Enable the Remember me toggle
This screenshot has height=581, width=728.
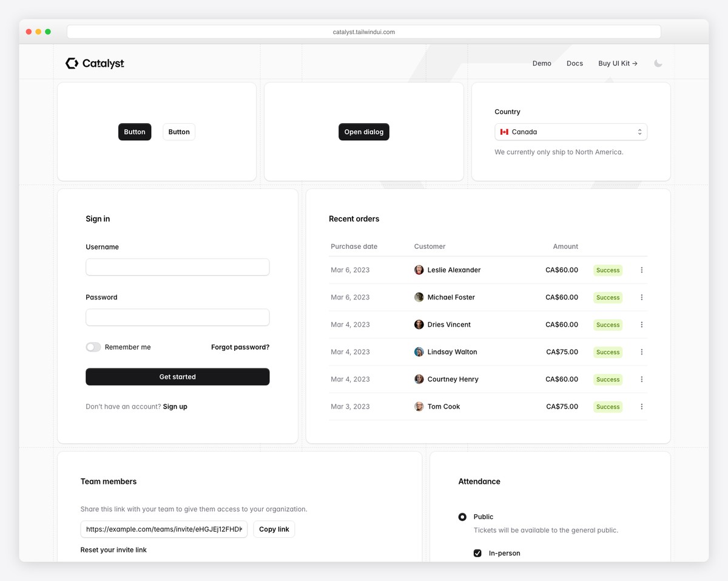(x=93, y=347)
